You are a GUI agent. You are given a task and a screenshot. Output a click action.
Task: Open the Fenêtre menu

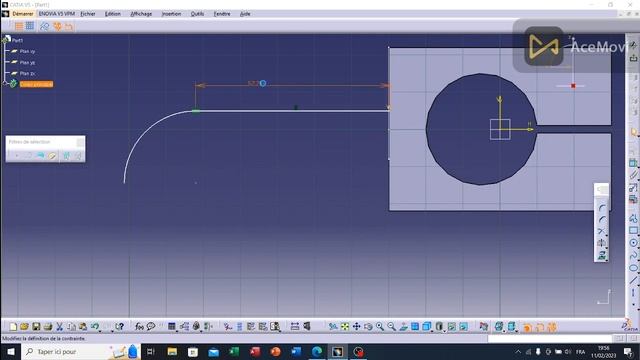pos(222,14)
